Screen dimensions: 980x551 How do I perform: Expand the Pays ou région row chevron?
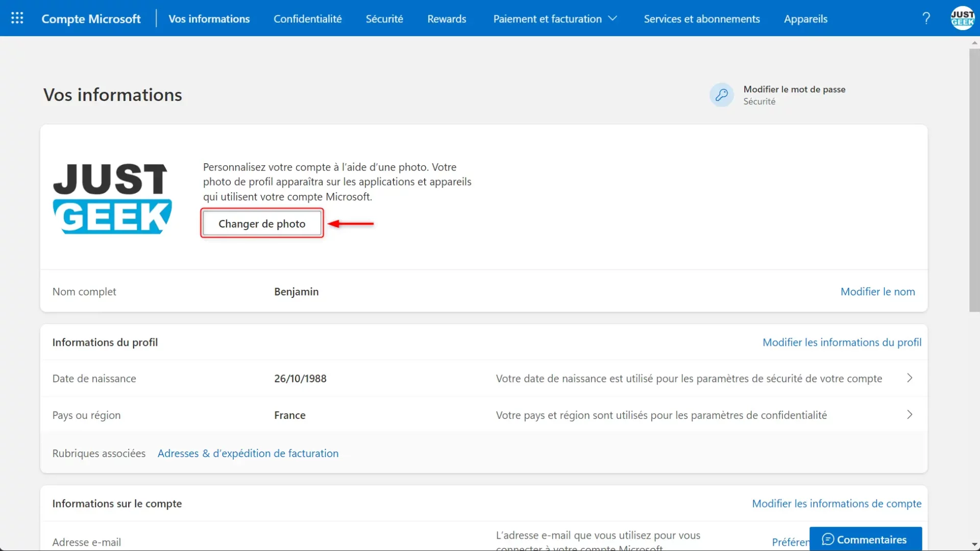910,415
